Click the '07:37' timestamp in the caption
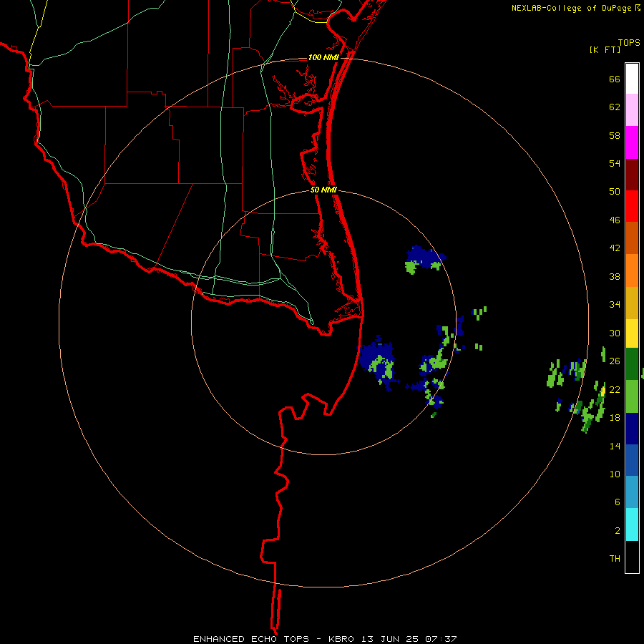The width and height of the screenshot is (644, 644). (441, 639)
